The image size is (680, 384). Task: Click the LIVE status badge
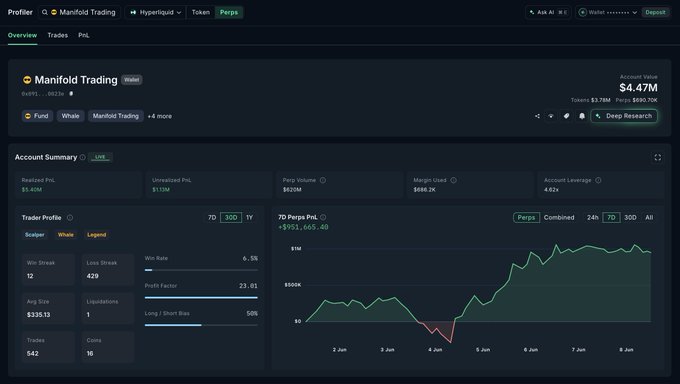[100, 157]
